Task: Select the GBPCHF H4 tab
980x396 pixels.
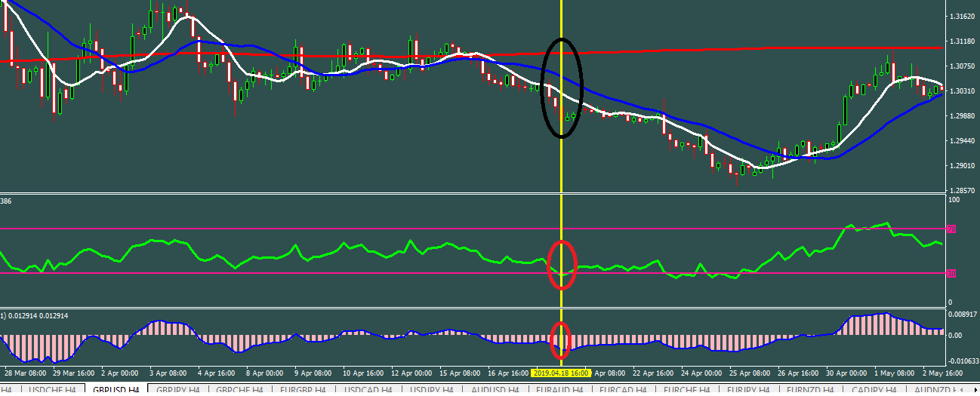Action: pos(239,390)
